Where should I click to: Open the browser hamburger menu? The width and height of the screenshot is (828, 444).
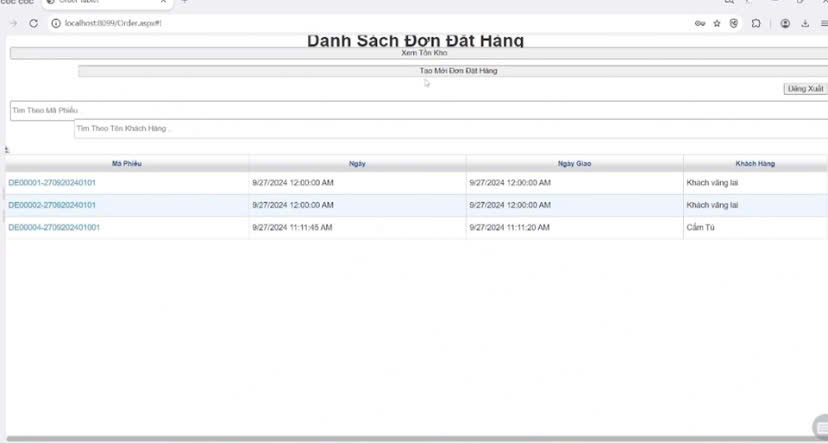pyautogui.click(x=822, y=23)
